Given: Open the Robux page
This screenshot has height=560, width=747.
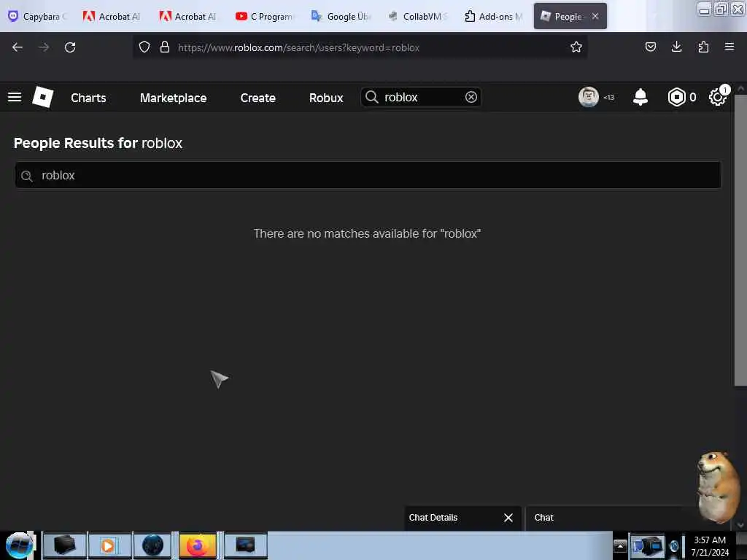Looking at the screenshot, I should [x=326, y=98].
